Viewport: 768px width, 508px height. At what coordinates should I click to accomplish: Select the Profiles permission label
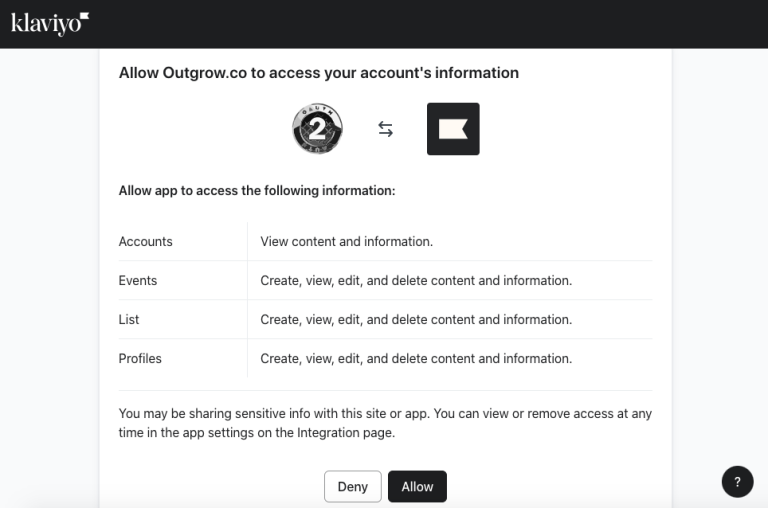pyautogui.click(x=140, y=358)
